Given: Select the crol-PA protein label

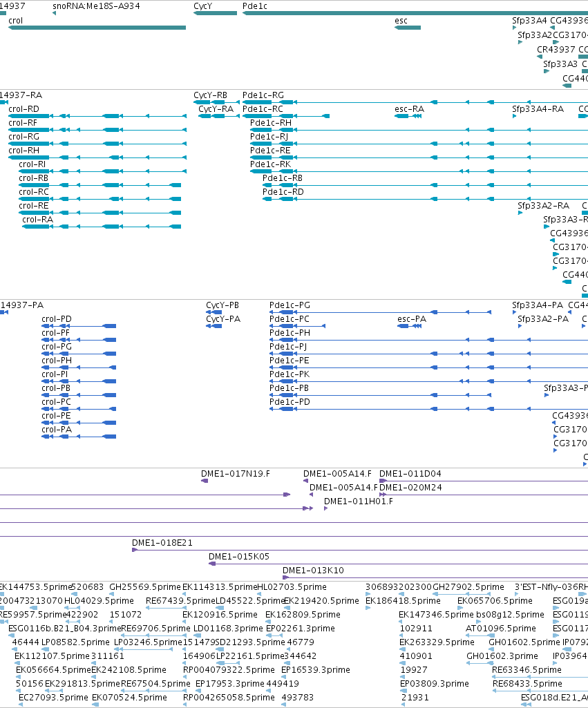Looking at the screenshot, I should point(57,430).
